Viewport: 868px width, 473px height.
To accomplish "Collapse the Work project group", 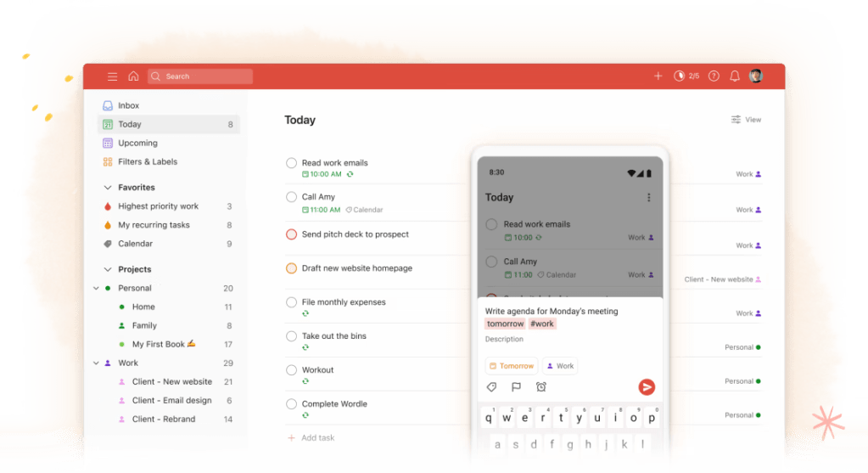I will [x=96, y=363].
